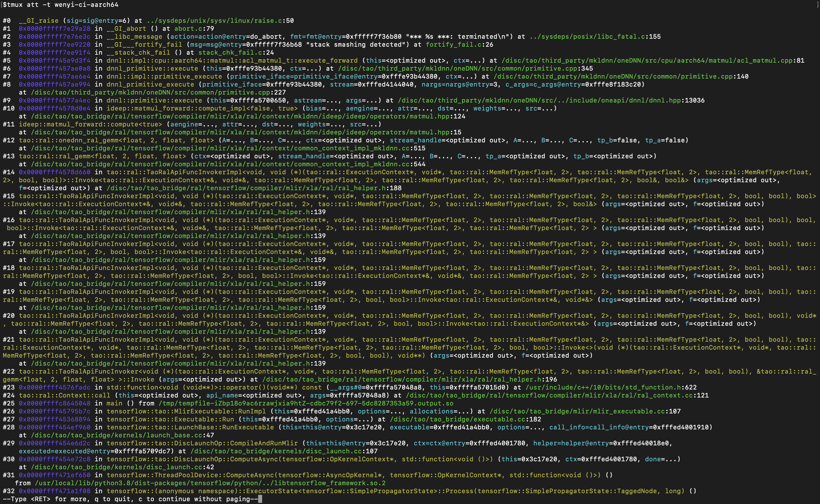Click launch_base.cc:47 file path
Image resolution: width=820 pixels, height=504 pixels.
(x=123, y=436)
